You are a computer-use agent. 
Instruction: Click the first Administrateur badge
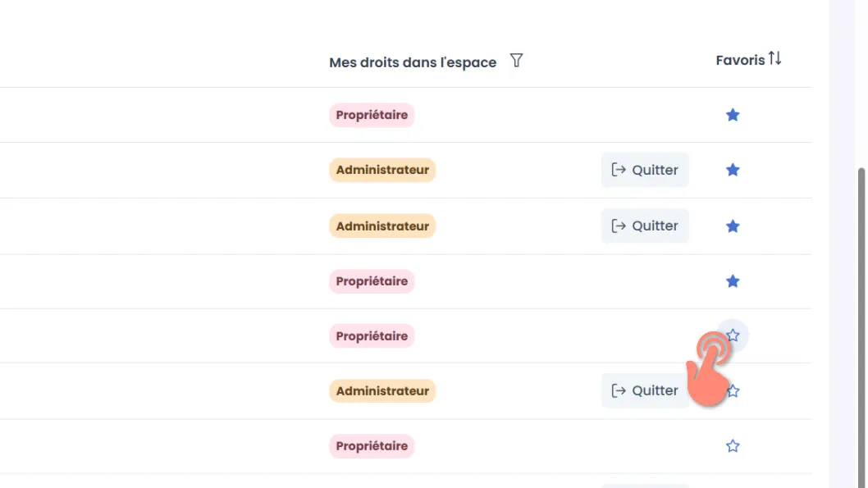[x=382, y=170]
